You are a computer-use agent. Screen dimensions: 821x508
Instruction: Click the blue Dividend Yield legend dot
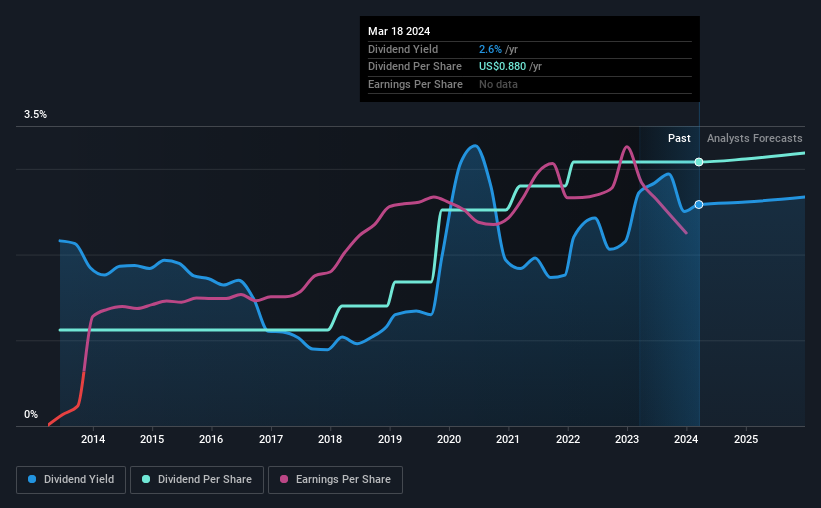pyautogui.click(x=32, y=479)
